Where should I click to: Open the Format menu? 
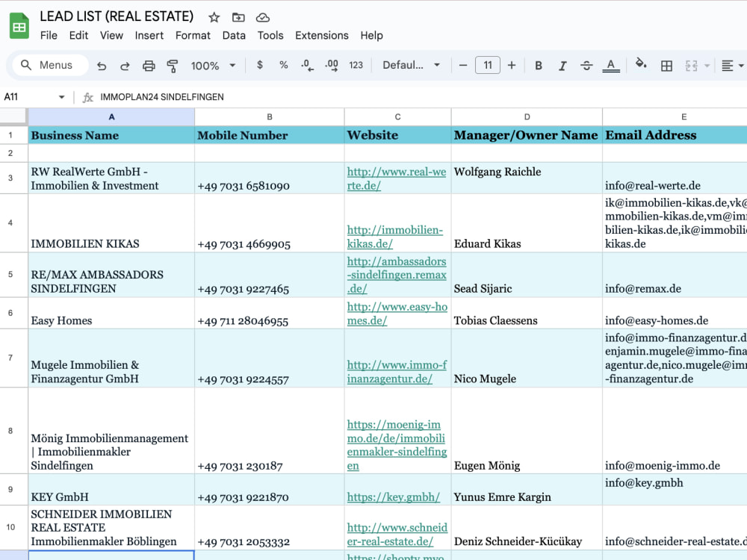click(x=193, y=36)
